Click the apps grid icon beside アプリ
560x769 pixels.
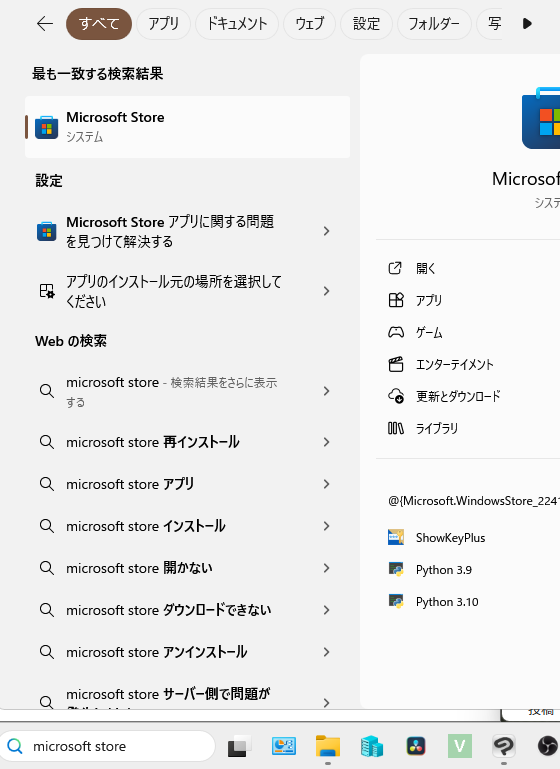click(x=396, y=300)
